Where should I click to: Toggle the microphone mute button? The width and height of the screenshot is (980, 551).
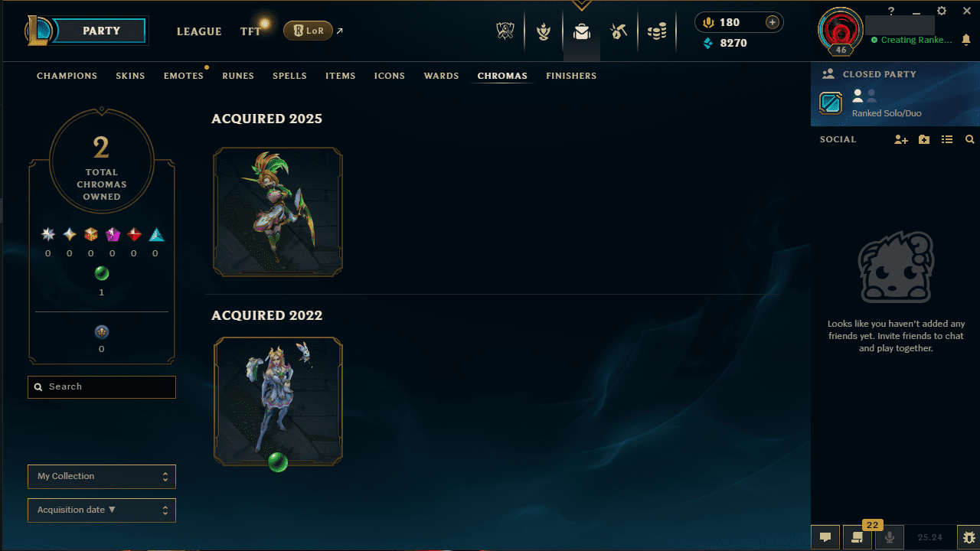tap(890, 537)
